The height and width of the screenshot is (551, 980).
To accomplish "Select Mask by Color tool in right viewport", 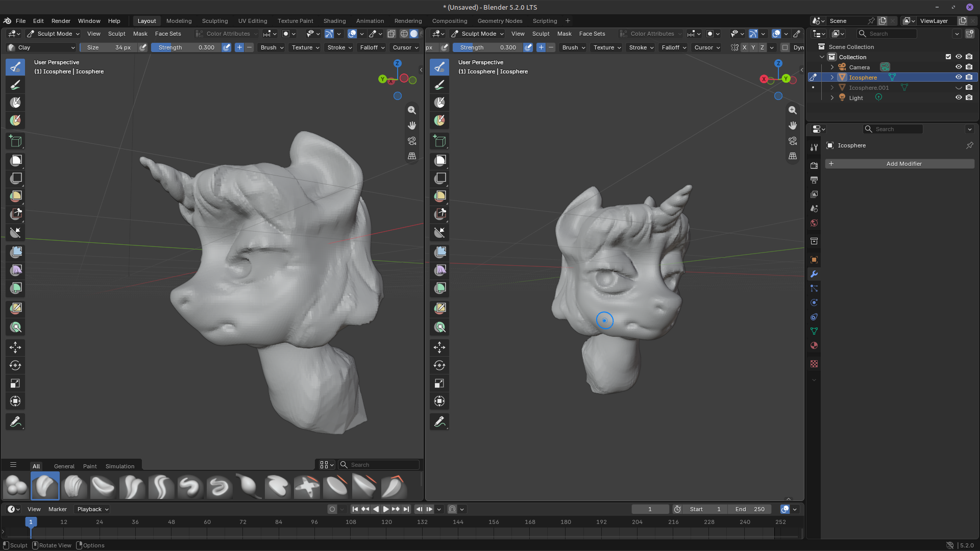I will click(439, 328).
